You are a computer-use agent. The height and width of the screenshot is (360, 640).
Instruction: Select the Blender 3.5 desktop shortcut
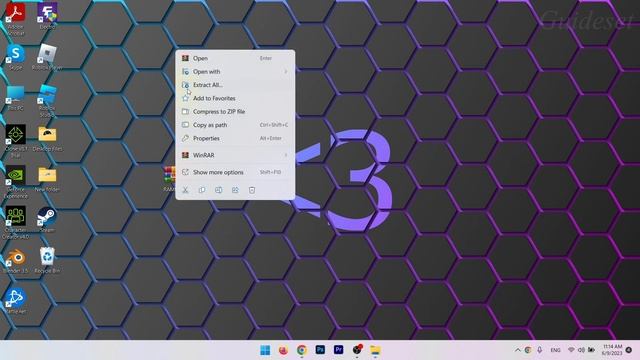coord(16,260)
